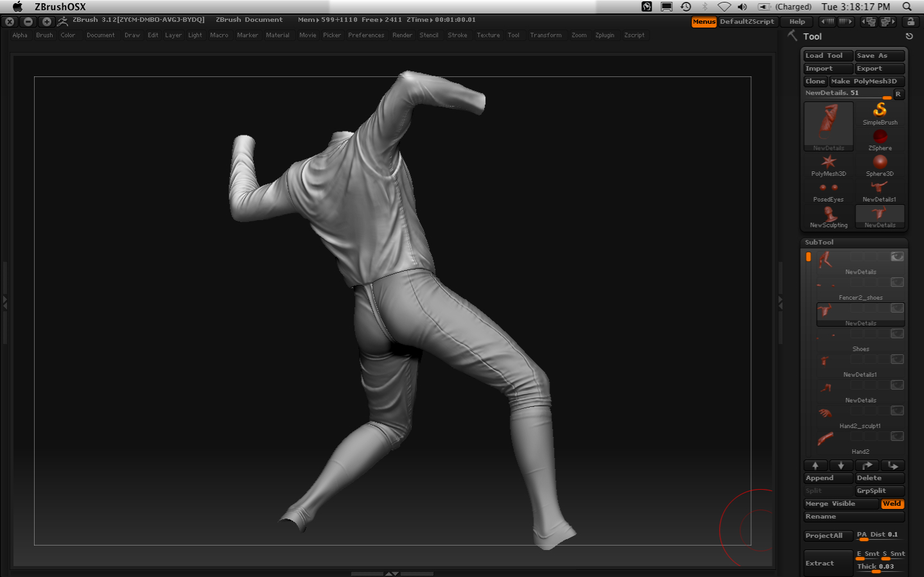Click the Append subtool button
Viewport: 924px width, 577px height.
pos(828,478)
